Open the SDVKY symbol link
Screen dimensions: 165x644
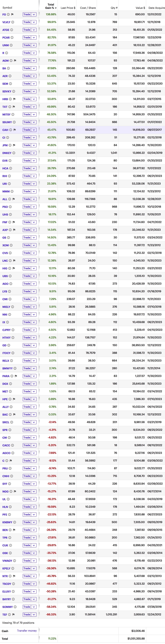click(x=7, y=91)
